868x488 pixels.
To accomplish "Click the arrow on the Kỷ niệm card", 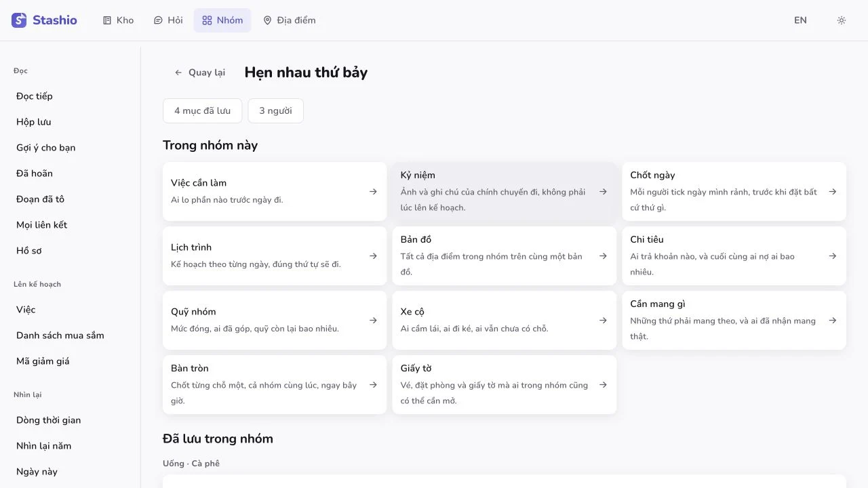I will pyautogui.click(x=603, y=192).
